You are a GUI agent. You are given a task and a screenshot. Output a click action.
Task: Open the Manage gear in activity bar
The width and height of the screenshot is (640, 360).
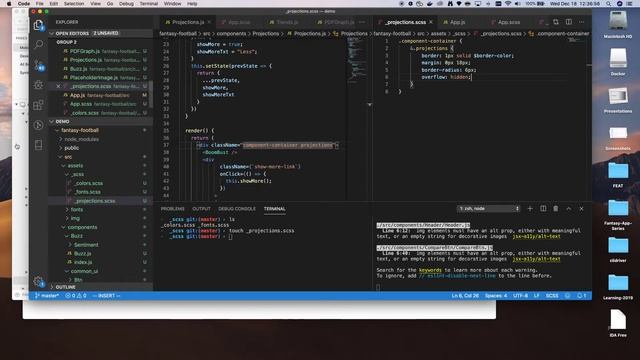pyautogui.click(x=38, y=281)
